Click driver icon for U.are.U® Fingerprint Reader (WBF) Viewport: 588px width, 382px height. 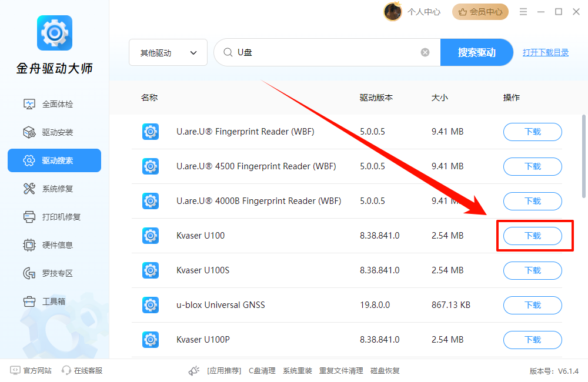pyautogui.click(x=151, y=132)
